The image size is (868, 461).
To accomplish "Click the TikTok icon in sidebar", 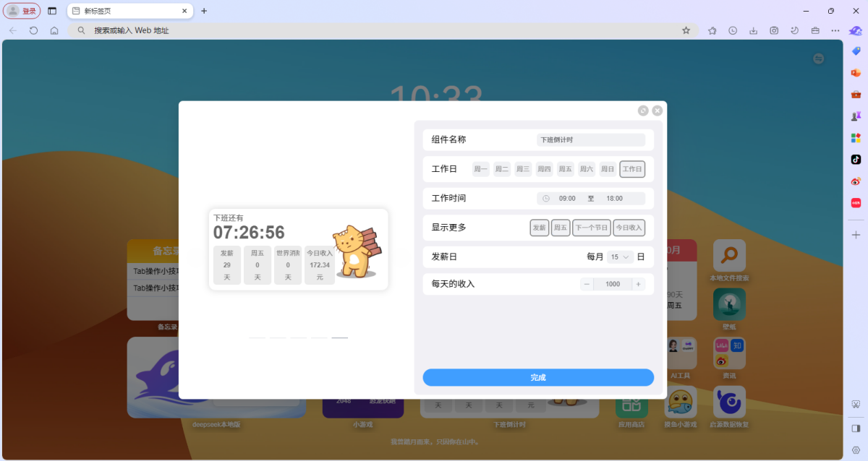I will (856, 159).
